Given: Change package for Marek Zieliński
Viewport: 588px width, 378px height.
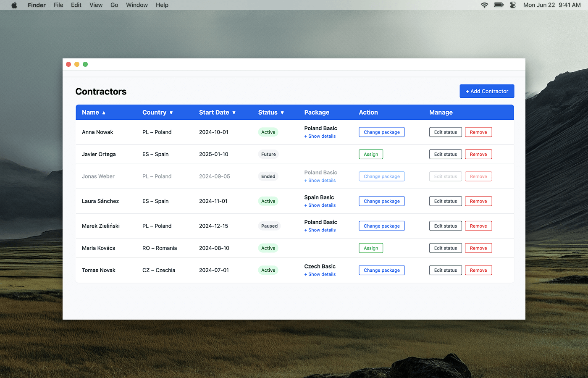Looking at the screenshot, I should [x=381, y=226].
